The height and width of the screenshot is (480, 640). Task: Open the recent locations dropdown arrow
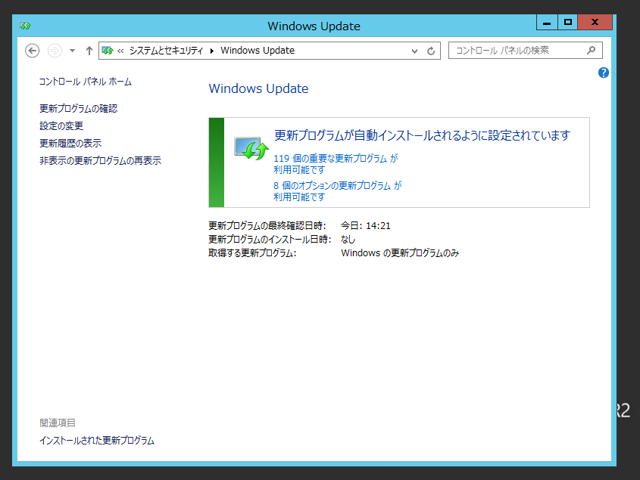72,51
